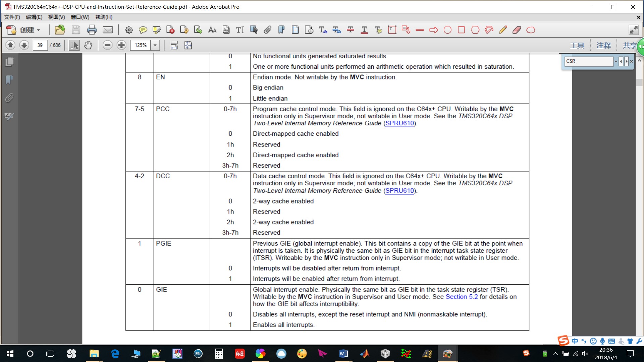This screenshot has height=362, width=644.
Task: Click the delete page icon
Action: [x=170, y=30]
